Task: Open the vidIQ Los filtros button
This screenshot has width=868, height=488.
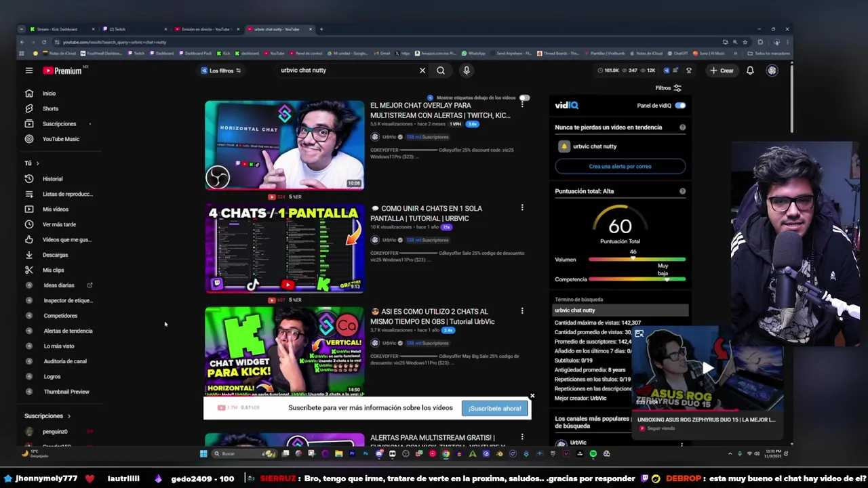Action: click(x=221, y=70)
